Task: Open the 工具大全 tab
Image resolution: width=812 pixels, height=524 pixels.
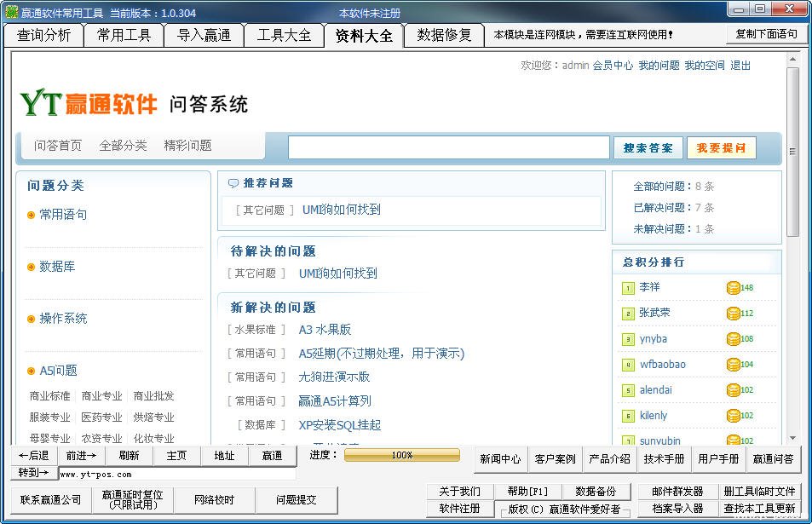Action: tap(285, 35)
